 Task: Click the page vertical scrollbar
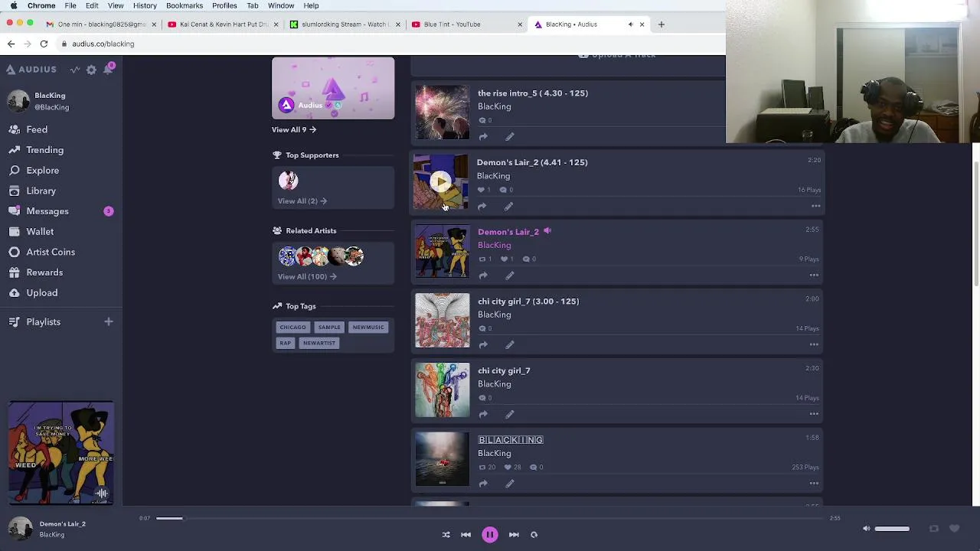click(976, 224)
